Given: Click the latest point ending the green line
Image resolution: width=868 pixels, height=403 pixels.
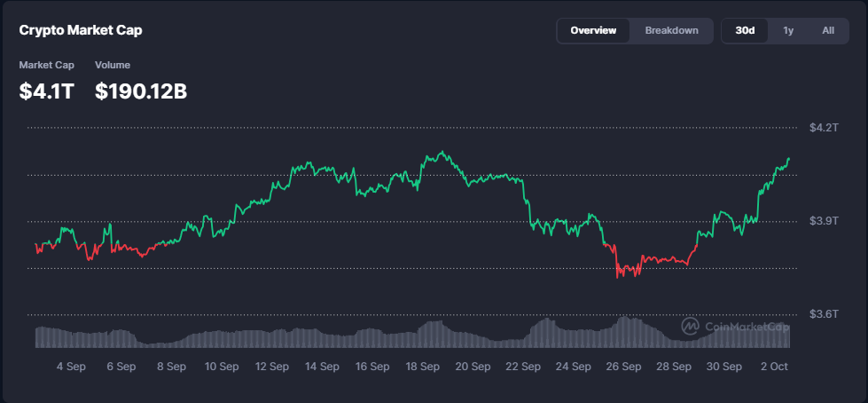Looking at the screenshot, I should coord(788,159).
